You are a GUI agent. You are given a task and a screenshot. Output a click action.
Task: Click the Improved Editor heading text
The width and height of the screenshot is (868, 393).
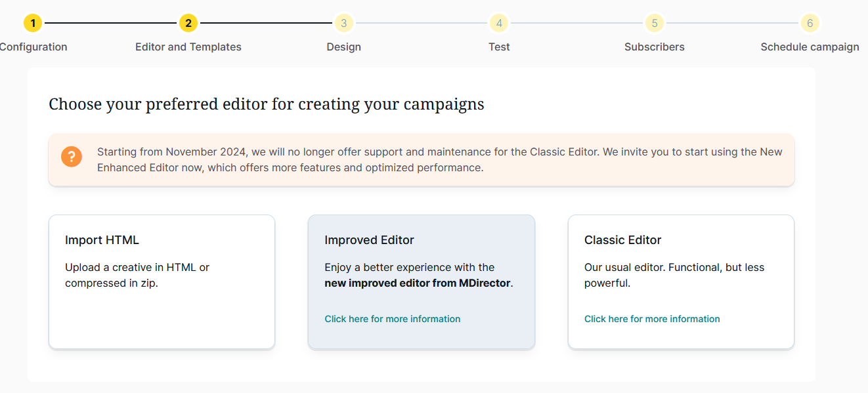369,240
